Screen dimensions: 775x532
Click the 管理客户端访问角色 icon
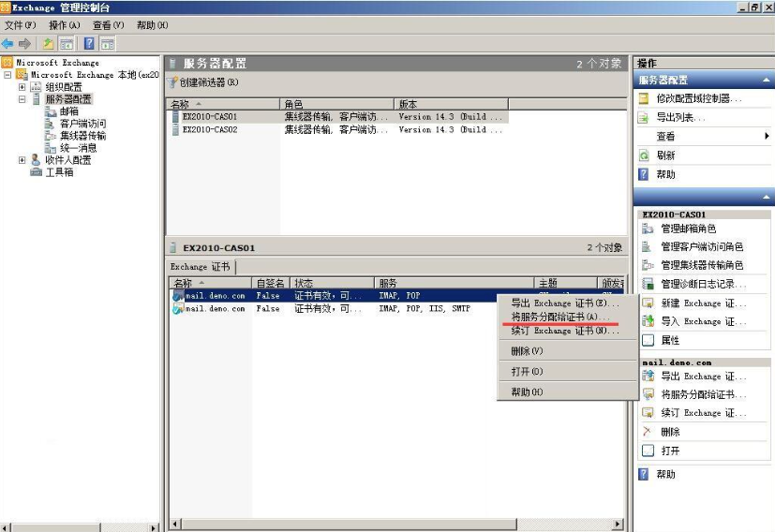pos(648,246)
